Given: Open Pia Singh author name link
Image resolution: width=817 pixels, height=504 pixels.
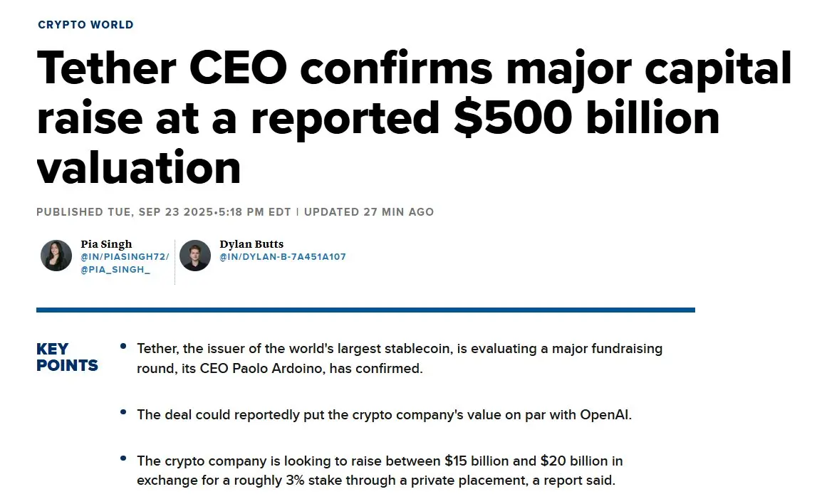Looking at the screenshot, I should [x=106, y=243].
